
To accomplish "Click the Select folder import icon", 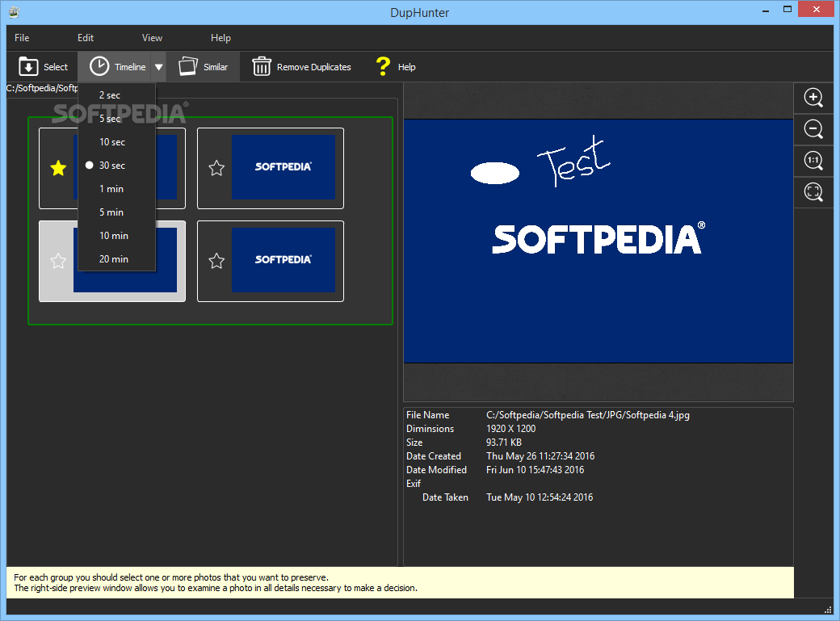I will [28, 67].
